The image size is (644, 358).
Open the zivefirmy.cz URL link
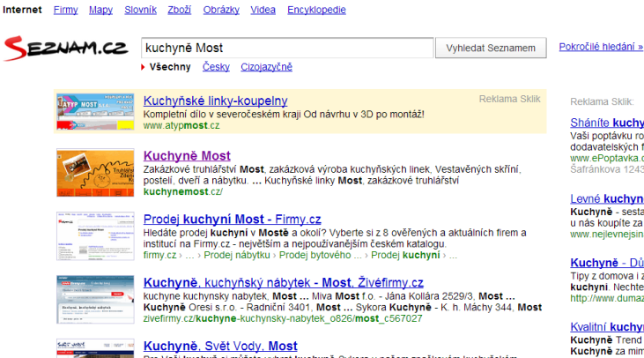point(283,318)
